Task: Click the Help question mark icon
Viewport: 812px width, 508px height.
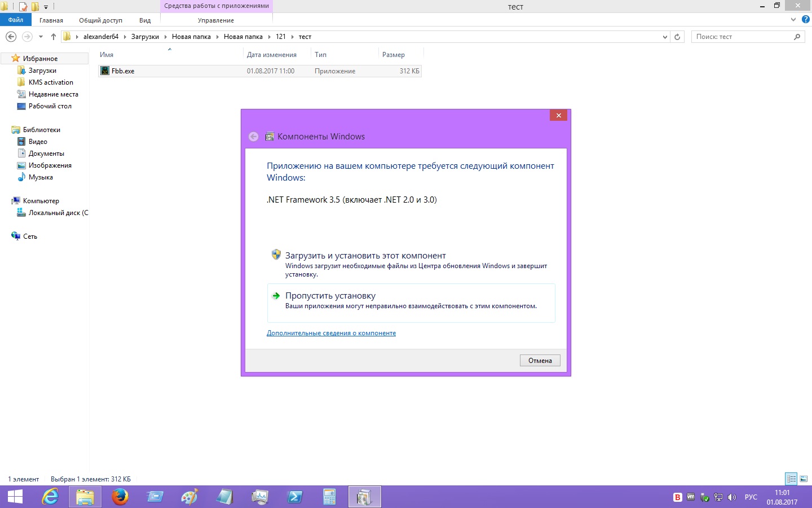Action: click(805, 20)
